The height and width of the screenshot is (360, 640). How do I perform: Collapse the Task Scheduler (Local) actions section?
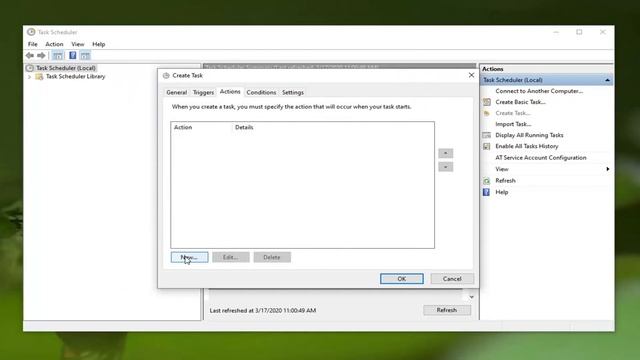(x=607, y=80)
